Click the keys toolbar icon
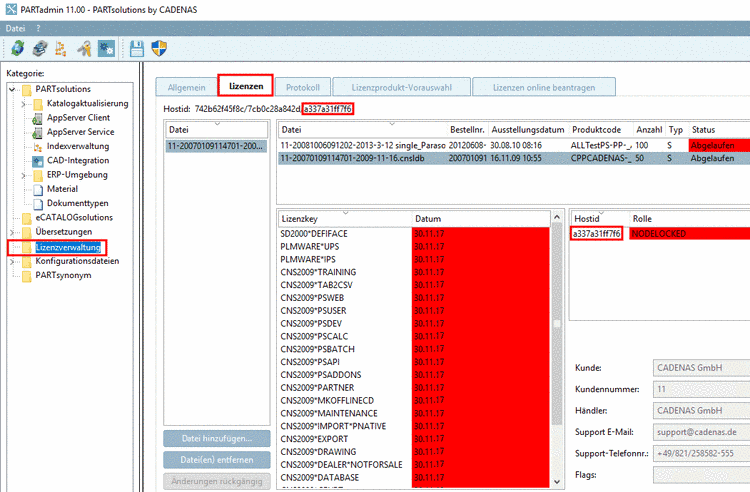The width and height of the screenshot is (750, 492). (84, 48)
